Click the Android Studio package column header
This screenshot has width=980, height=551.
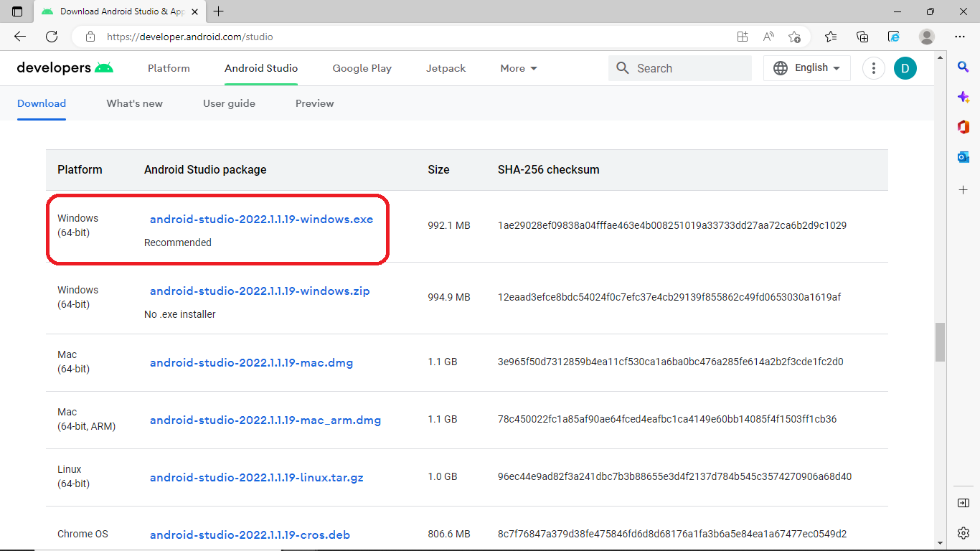(x=205, y=170)
